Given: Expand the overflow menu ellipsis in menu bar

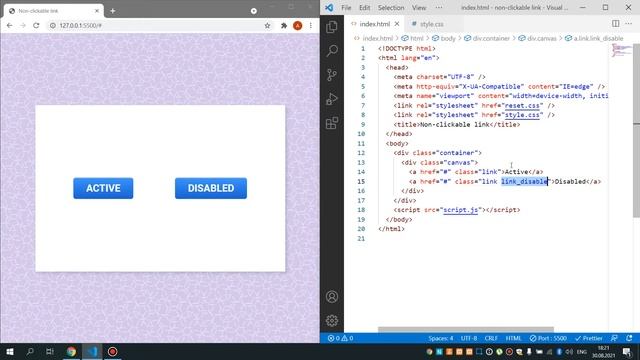Looking at the screenshot, I should click(439, 8).
